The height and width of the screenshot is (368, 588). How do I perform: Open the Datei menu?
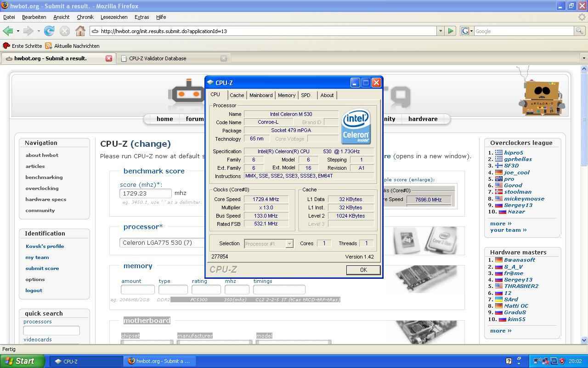(x=9, y=17)
